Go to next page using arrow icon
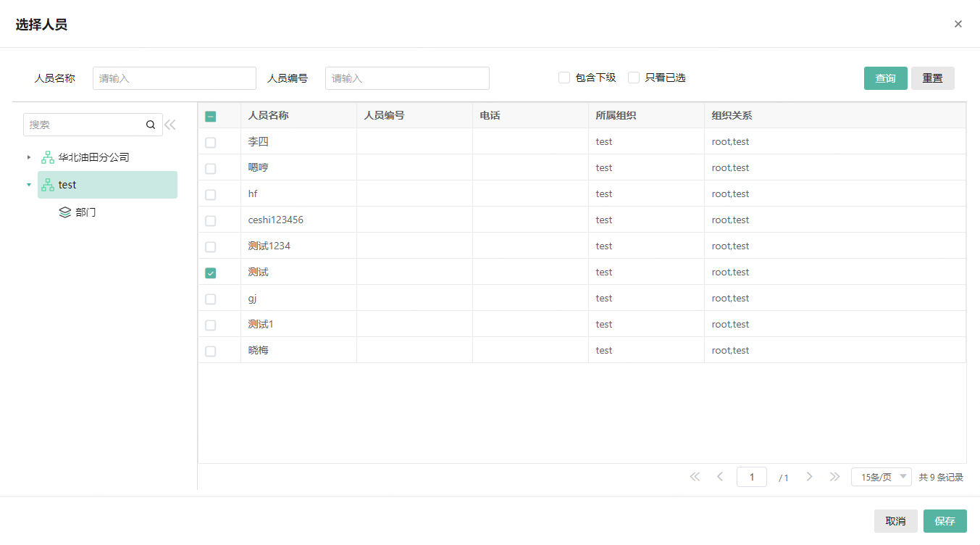Screen dimensions: 980x545 (809, 476)
